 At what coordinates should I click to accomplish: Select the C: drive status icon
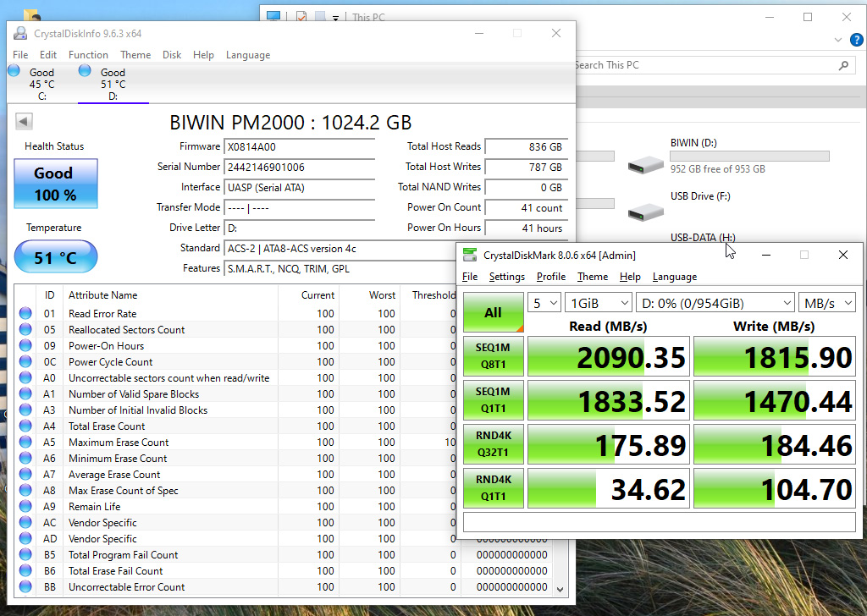point(14,72)
